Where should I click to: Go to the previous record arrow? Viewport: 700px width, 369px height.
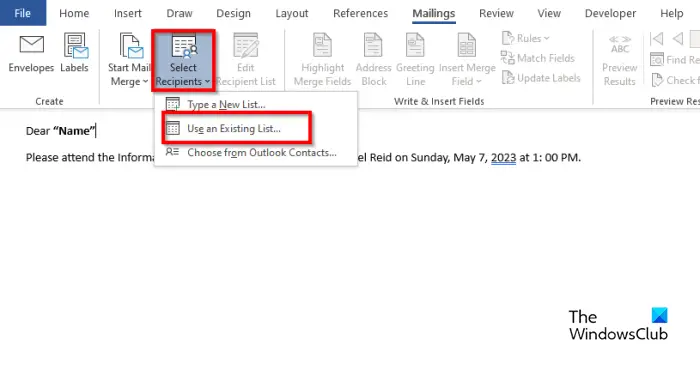(678, 39)
